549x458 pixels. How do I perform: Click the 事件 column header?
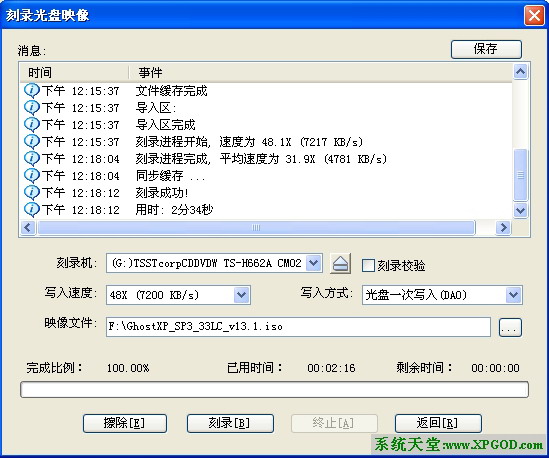tap(320, 72)
